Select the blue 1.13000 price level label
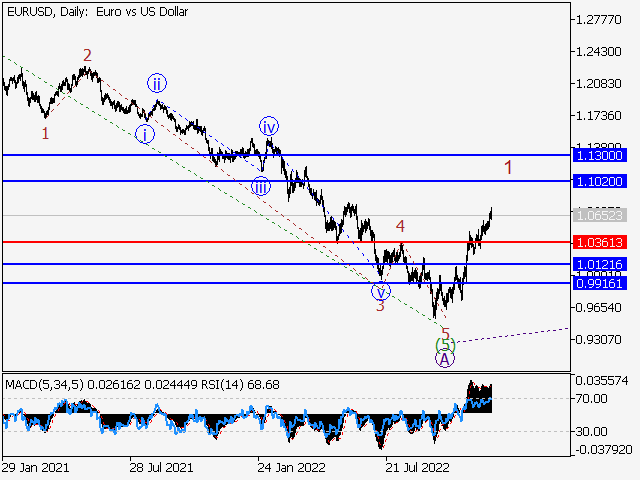 pyautogui.click(x=600, y=156)
